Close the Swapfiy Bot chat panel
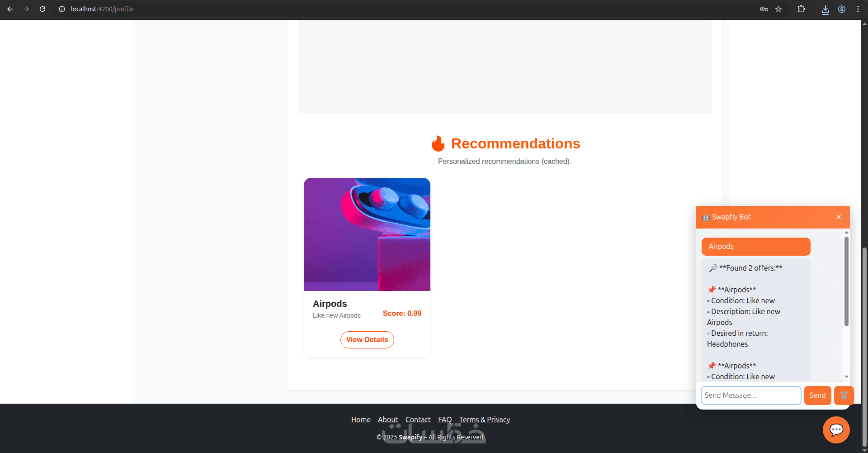868x453 pixels. [x=839, y=217]
